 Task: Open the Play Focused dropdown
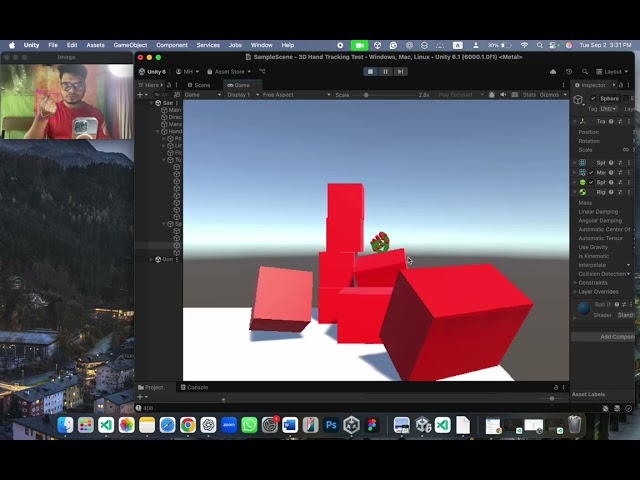coord(461,95)
